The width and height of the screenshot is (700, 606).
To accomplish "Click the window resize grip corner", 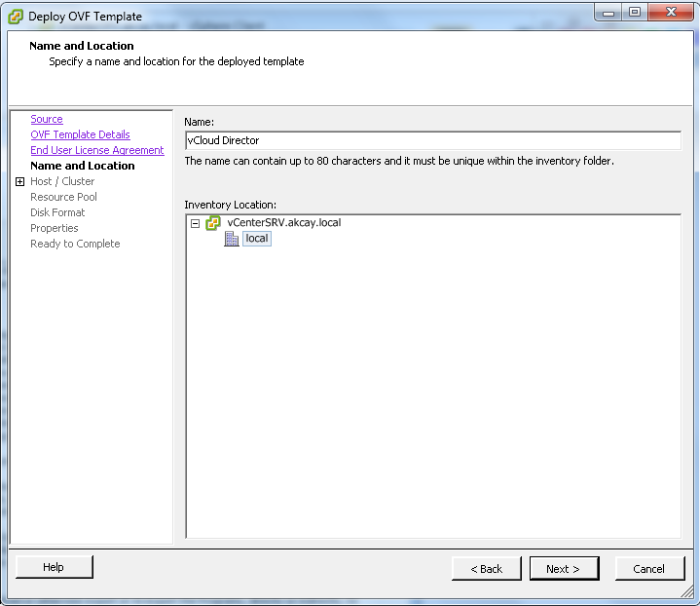I will coord(687,592).
